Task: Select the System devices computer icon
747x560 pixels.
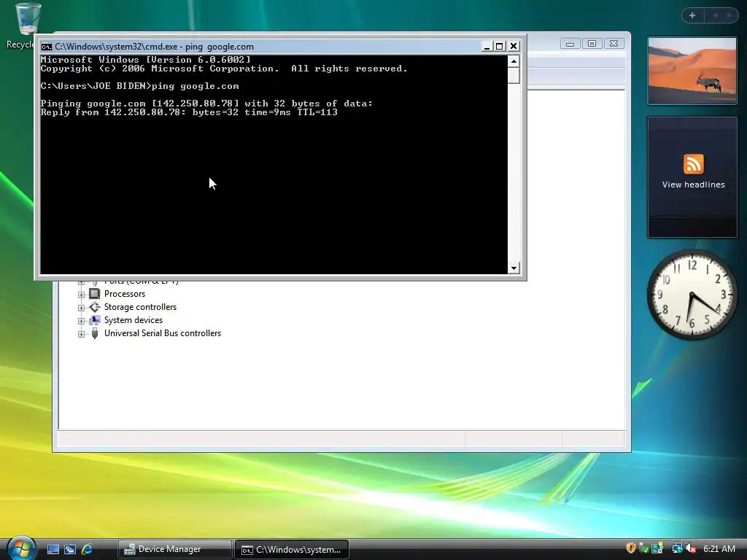Action: click(95, 320)
